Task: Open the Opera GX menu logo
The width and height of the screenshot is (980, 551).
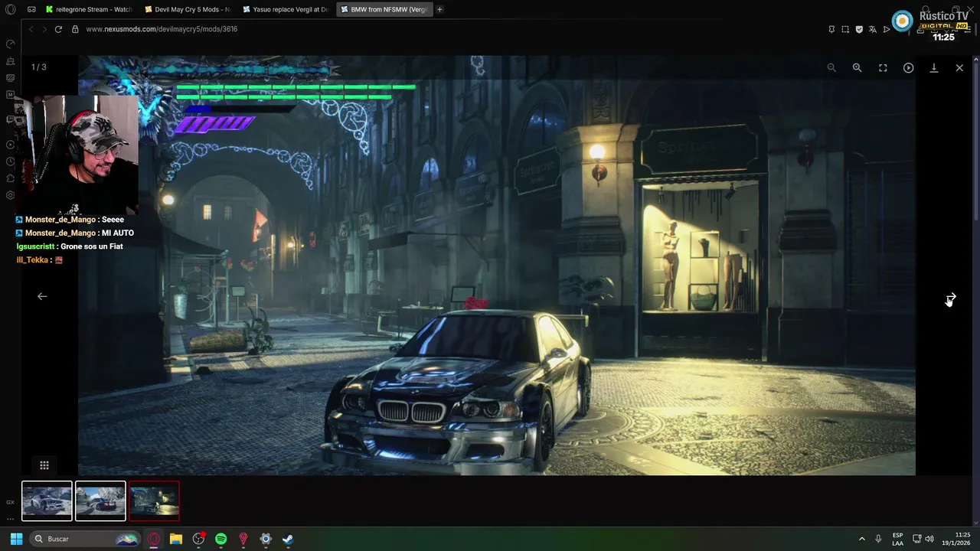Action: click(x=11, y=9)
